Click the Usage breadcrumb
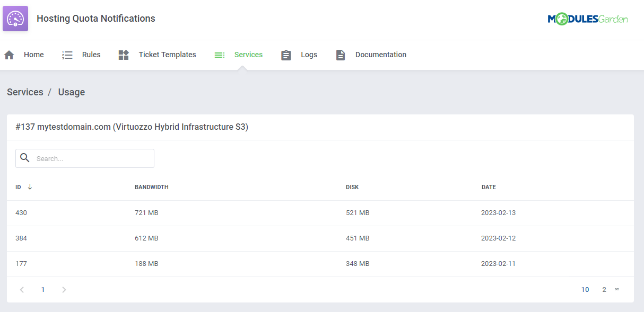Screen dimensions: 644x312 [72, 92]
